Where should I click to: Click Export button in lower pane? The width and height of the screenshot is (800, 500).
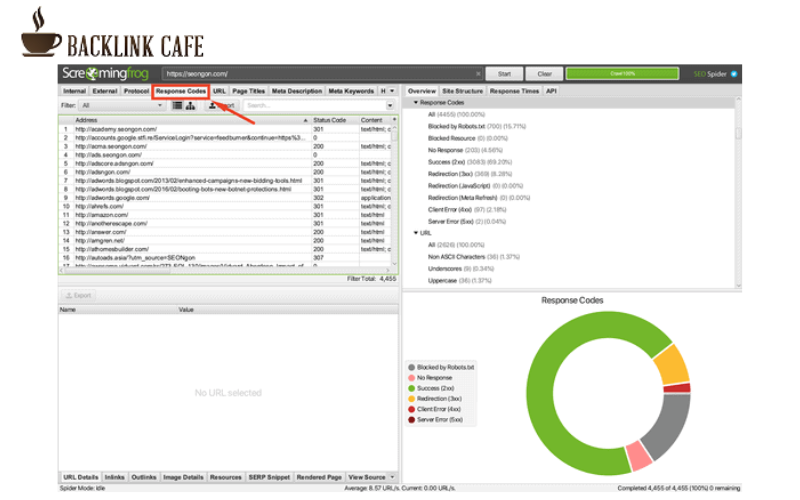click(x=79, y=295)
